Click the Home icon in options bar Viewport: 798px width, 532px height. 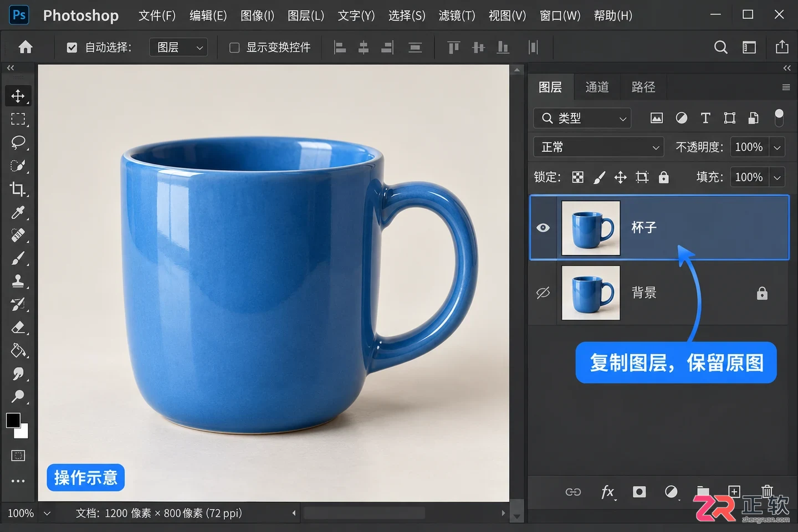(25, 47)
